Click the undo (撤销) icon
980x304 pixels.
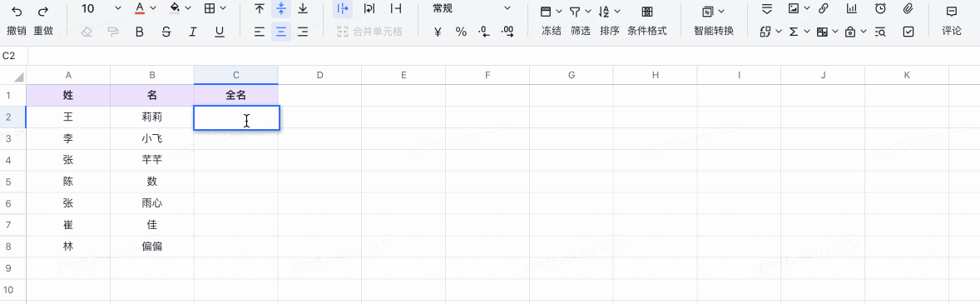coord(17,11)
